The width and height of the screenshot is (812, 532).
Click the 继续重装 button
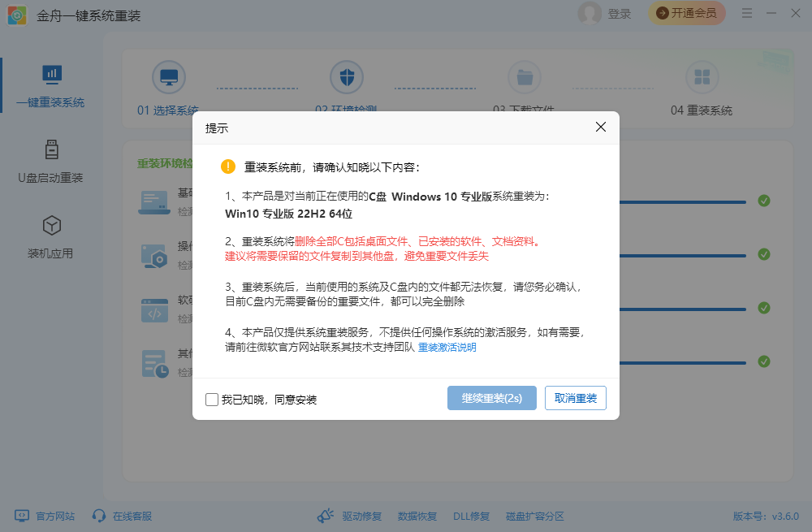tap(491, 398)
